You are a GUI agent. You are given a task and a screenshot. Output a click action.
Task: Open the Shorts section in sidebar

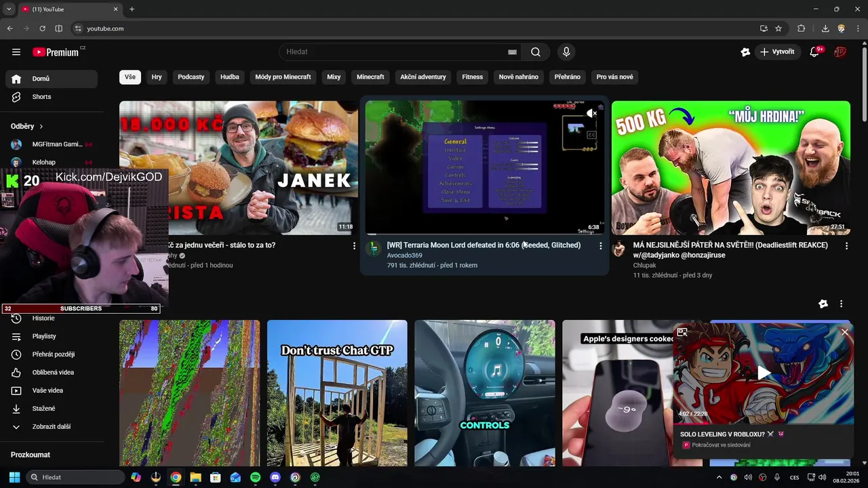click(52, 97)
